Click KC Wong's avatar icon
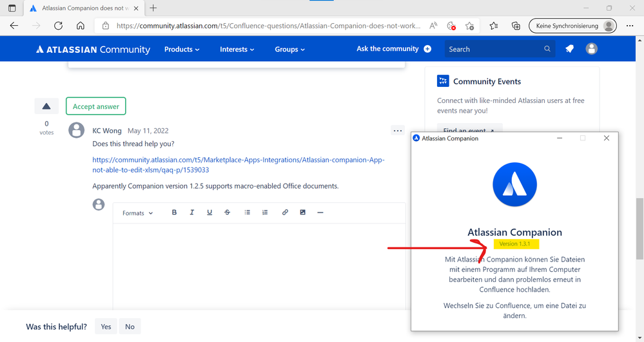Image resolution: width=644 pixels, height=342 pixels. 77,130
